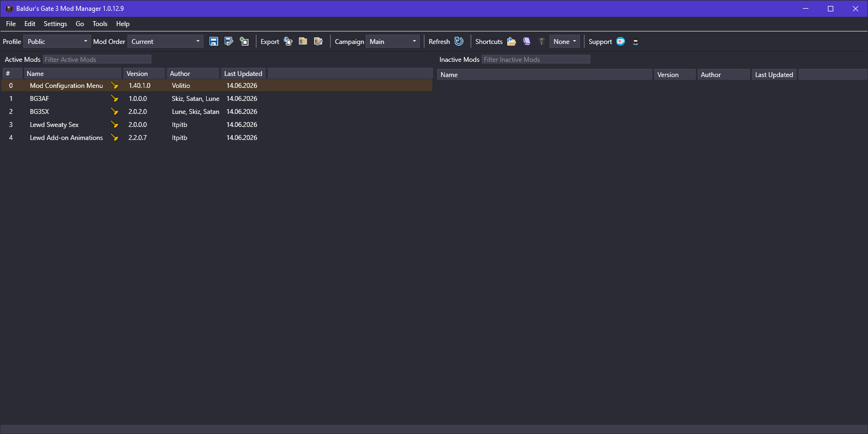The image size is (868, 434).
Task: Click the blue floppy disk save order icon
Action: tap(214, 41)
